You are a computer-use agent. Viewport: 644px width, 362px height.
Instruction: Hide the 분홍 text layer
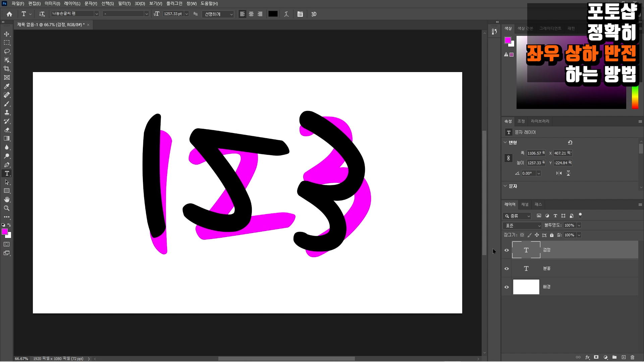point(506,268)
